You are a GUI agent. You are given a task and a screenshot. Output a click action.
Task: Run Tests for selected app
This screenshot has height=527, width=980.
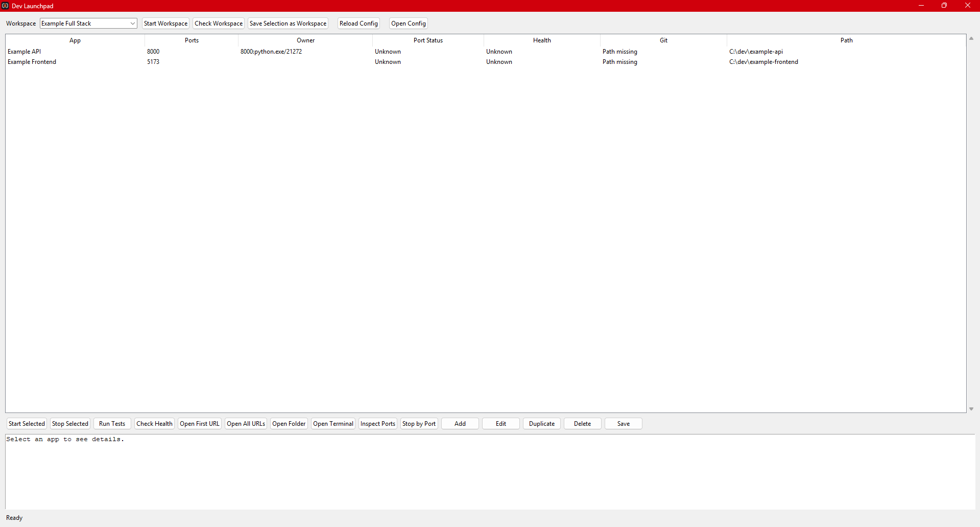point(112,424)
